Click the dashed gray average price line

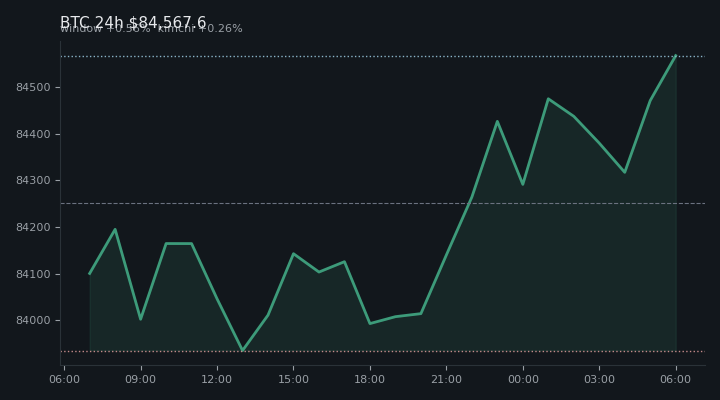(x=383, y=203)
